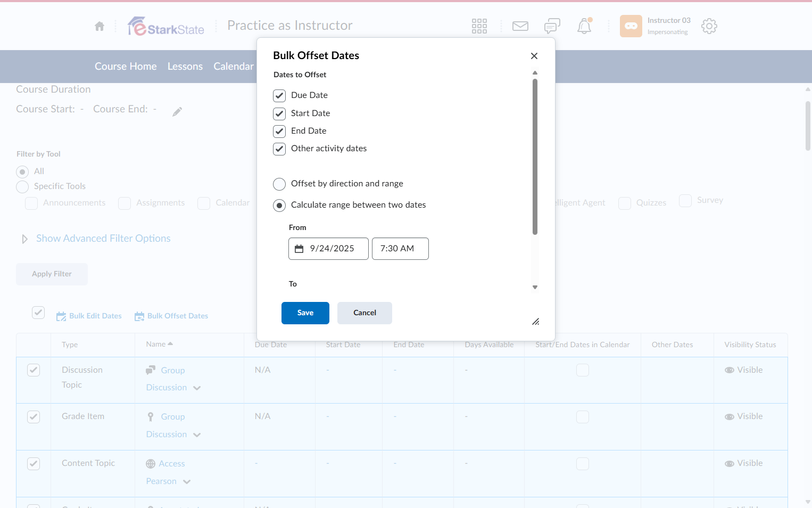812x508 pixels.
Task: Open the Course Home tab
Action: click(x=126, y=67)
